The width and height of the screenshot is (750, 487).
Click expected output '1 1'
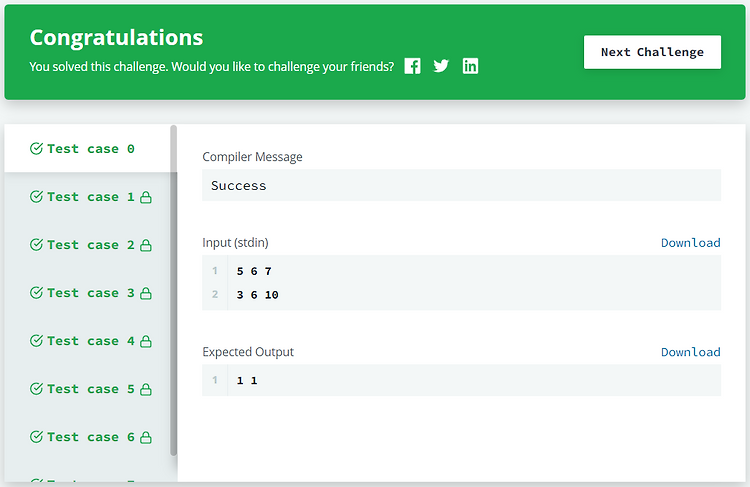coord(247,380)
